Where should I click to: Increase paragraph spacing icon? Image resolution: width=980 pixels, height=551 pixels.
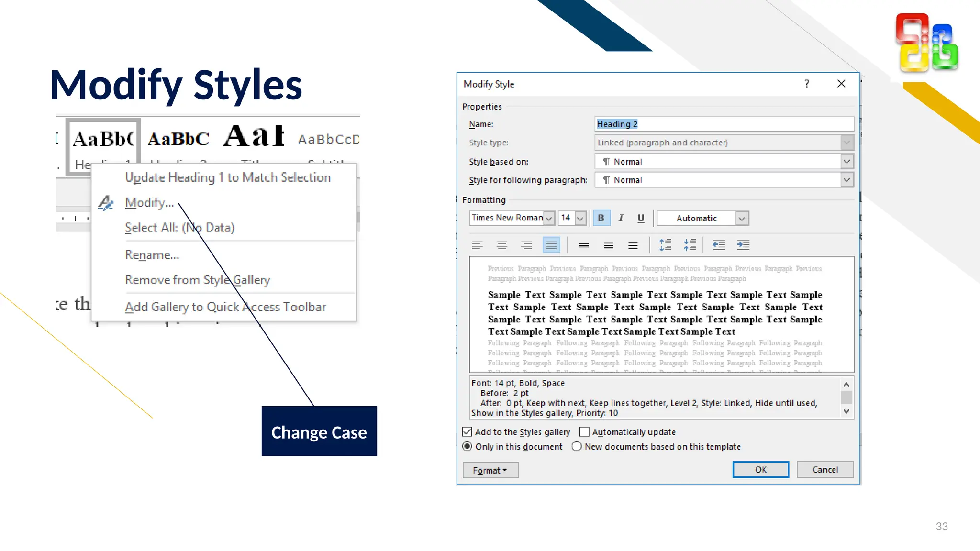[x=665, y=245]
